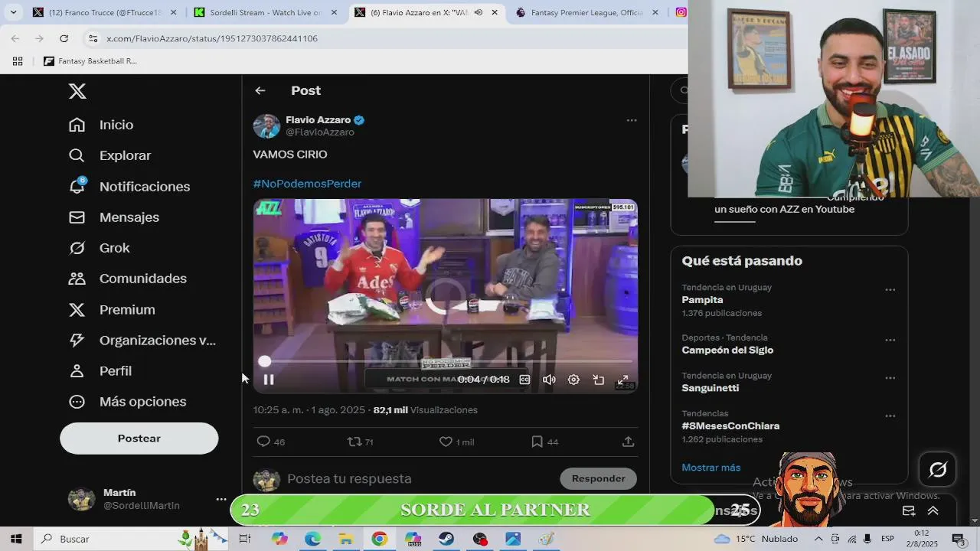Click Mostrar más under trends
980x551 pixels.
[711, 468]
